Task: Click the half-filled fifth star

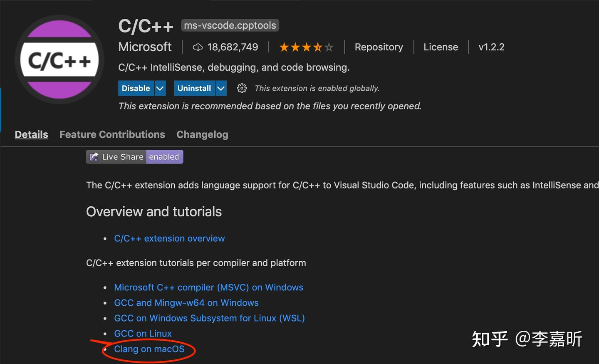Action: [329, 47]
